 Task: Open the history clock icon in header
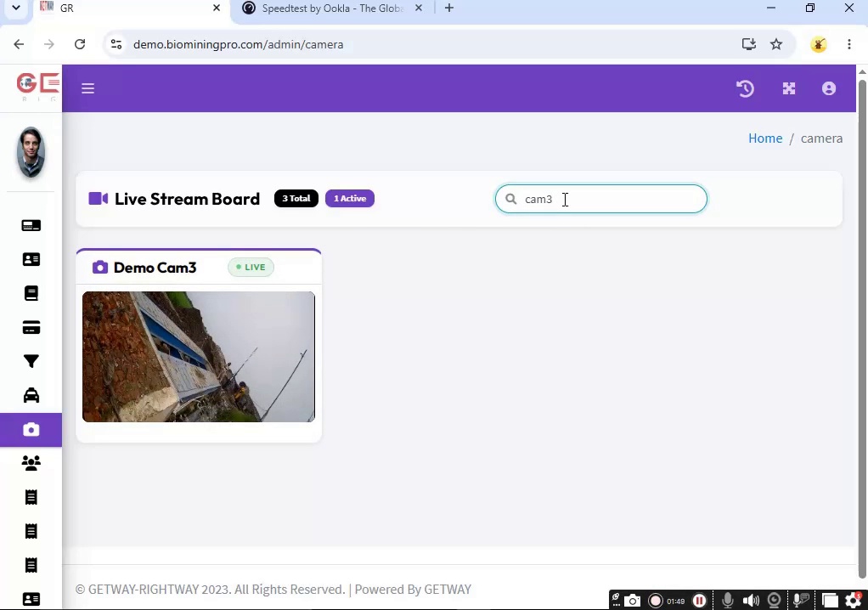[x=745, y=88]
